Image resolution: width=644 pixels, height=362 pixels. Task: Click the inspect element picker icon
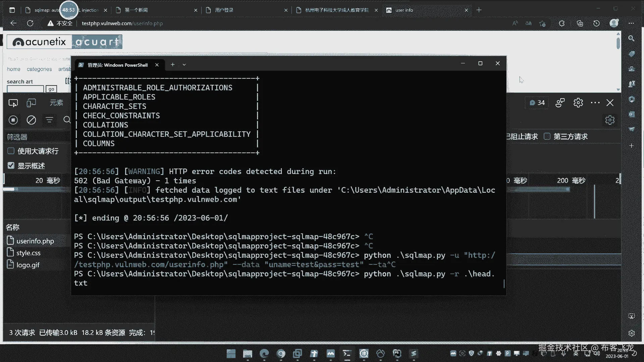[x=13, y=103]
